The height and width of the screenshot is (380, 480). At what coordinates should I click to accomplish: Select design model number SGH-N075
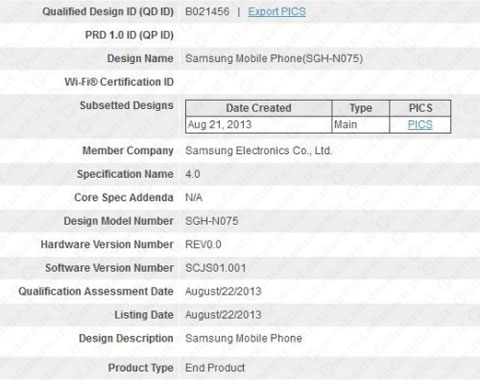[x=212, y=221]
